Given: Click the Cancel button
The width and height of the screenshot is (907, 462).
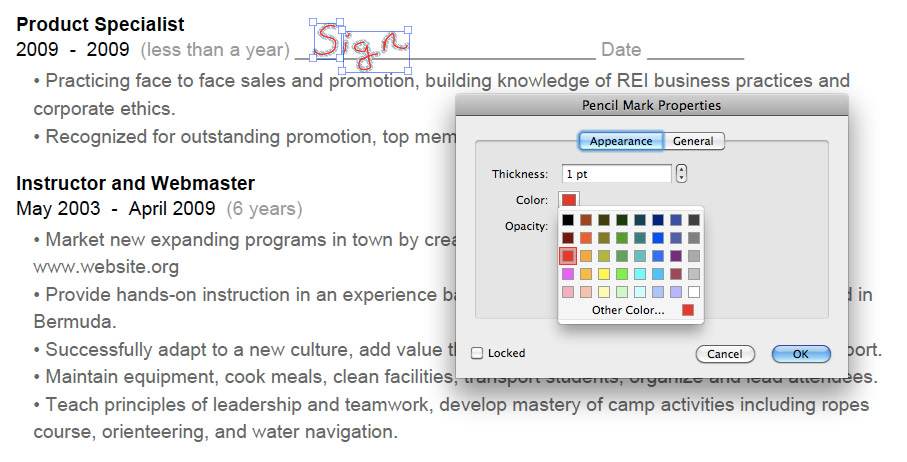Looking at the screenshot, I should coord(725,354).
